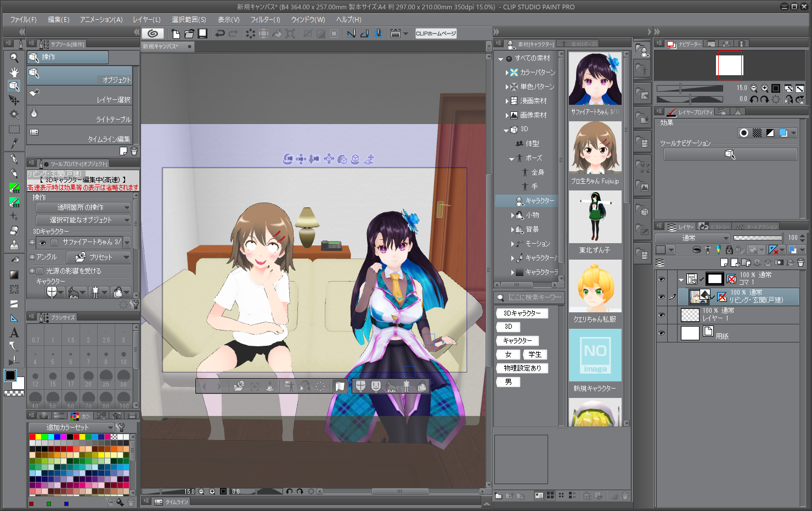Select the Eyedropper tool
This screenshot has width=812, height=511.
[14, 143]
